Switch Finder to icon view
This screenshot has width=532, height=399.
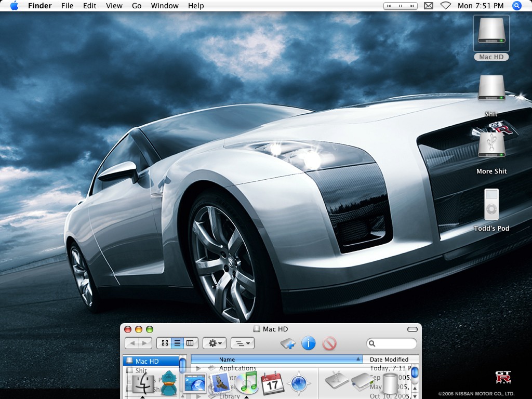coord(165,343)
